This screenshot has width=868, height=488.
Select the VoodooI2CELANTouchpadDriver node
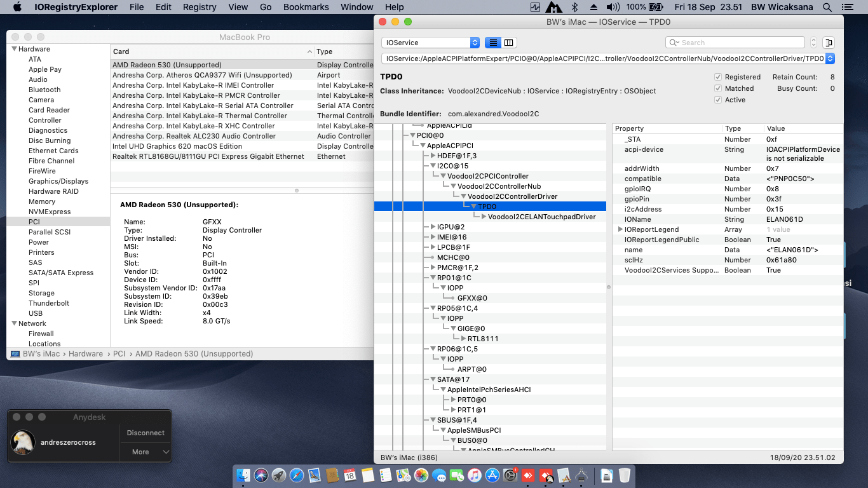541,217
